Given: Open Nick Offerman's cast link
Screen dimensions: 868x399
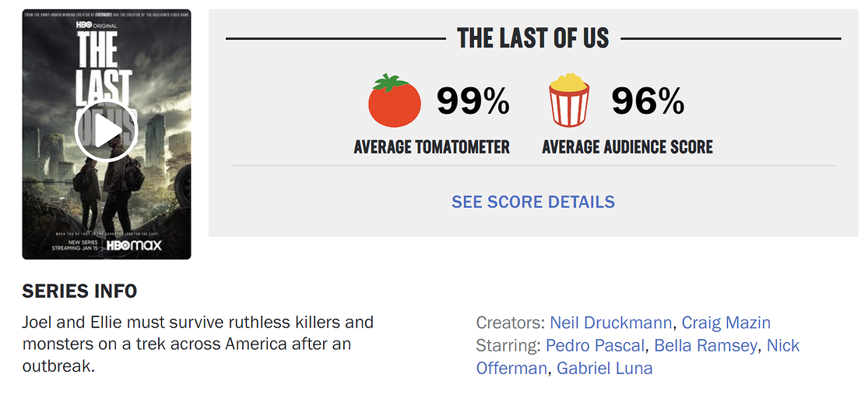Looking at the screenshot, I should 782,345.
